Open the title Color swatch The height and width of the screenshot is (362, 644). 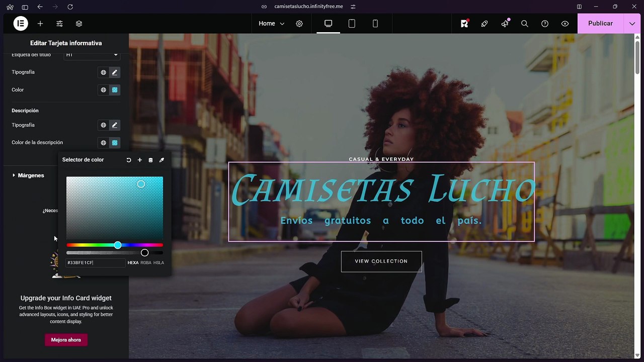pos(115,90)
